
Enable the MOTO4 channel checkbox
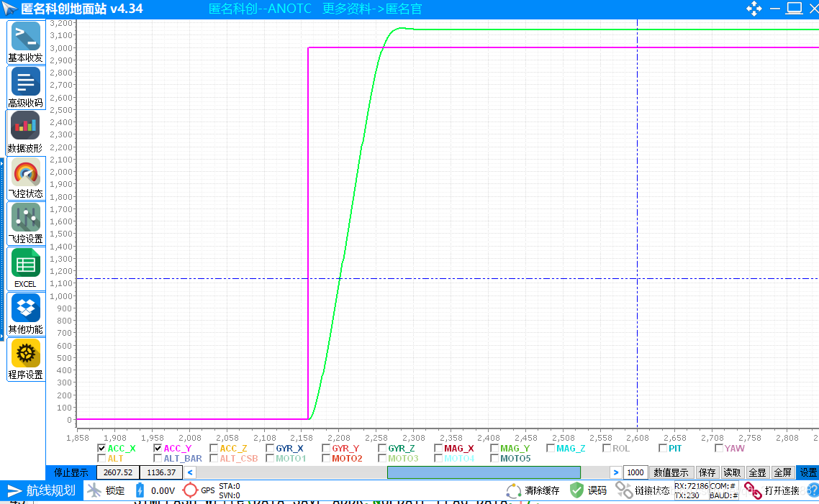point(438,458)
